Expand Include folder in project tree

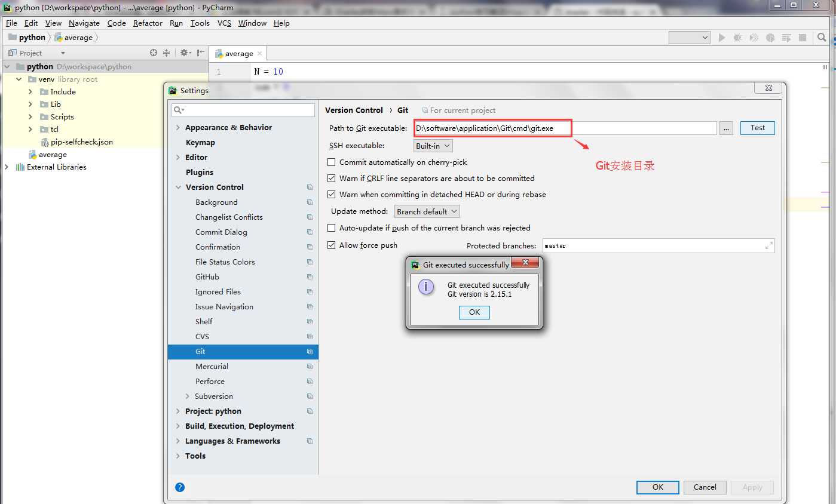click(x=30, y=92)
